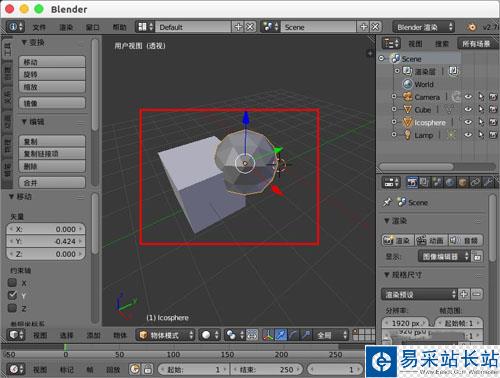The height and width of the screenshot is (378, 500).
Task: Open the 渲染预设 render presets dropdown
Action: 419,294
